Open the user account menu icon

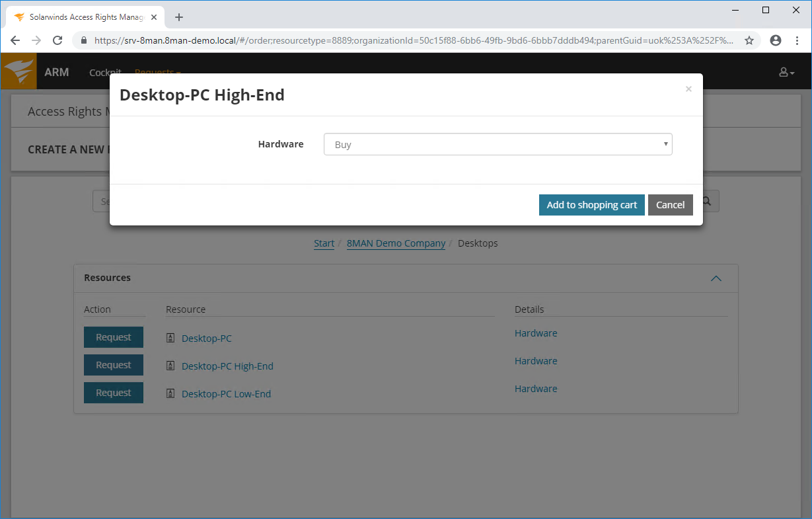[x=786, y=72]
